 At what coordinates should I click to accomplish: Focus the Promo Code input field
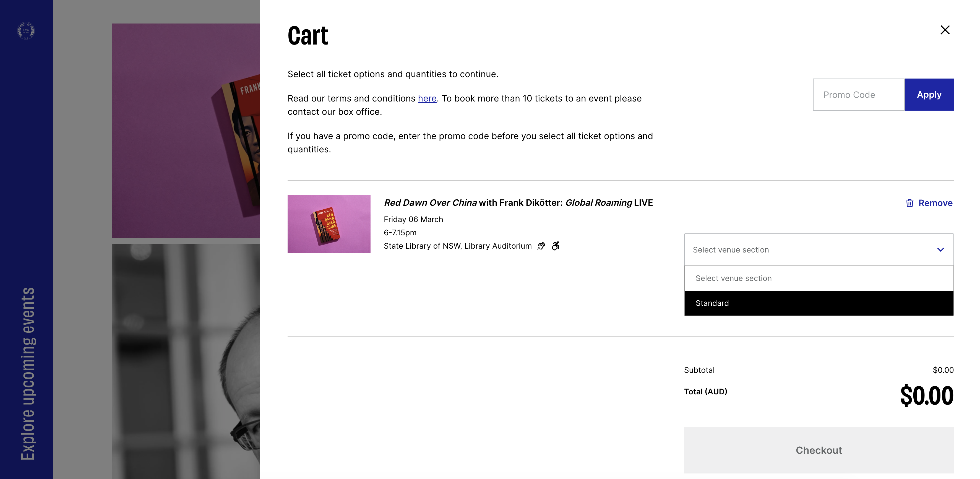point(858,95)
